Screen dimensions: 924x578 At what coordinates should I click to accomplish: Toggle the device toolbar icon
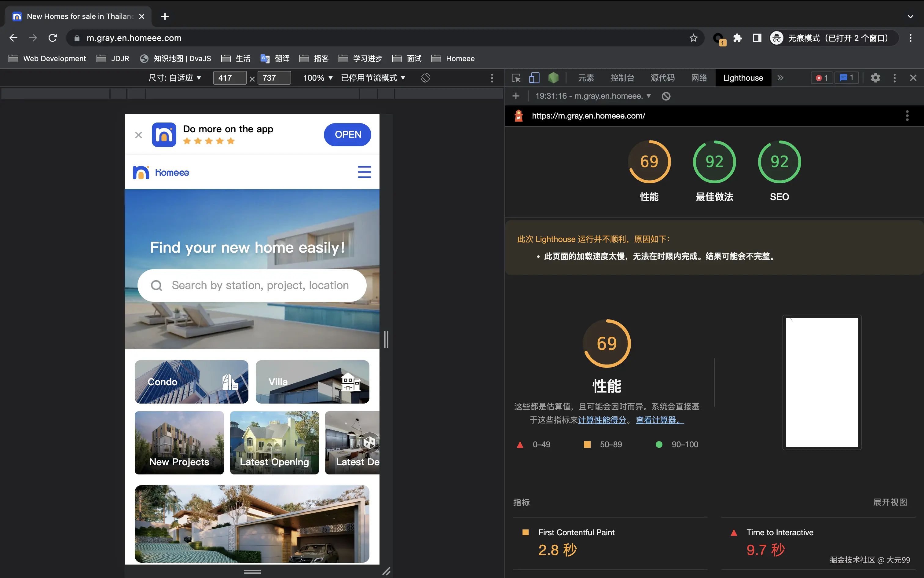point(534,78)
